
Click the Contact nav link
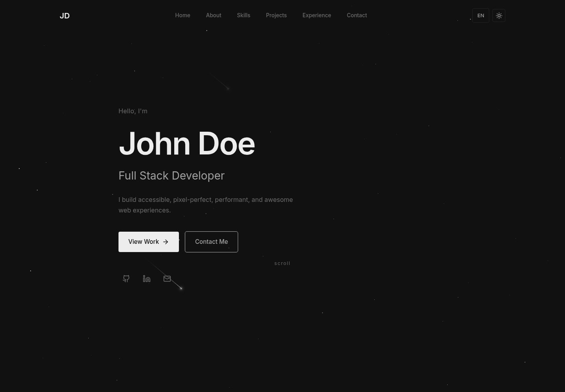coord(357,15)
